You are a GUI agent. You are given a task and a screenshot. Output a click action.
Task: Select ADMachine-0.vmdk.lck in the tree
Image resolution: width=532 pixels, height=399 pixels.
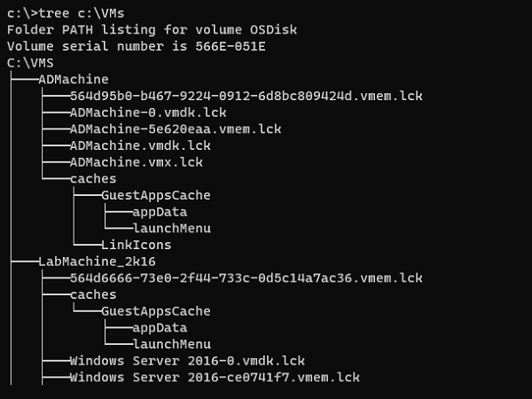[x=148, y=113]
